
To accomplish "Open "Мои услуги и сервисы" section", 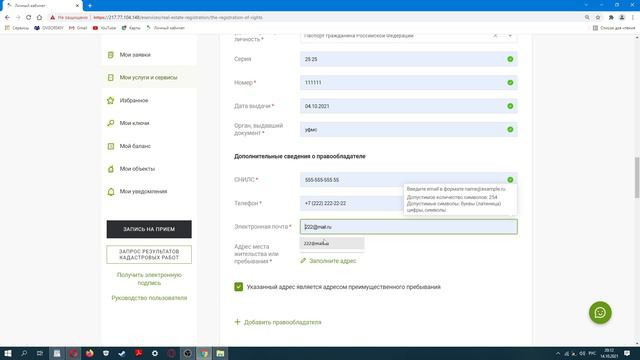I will 149,78.
